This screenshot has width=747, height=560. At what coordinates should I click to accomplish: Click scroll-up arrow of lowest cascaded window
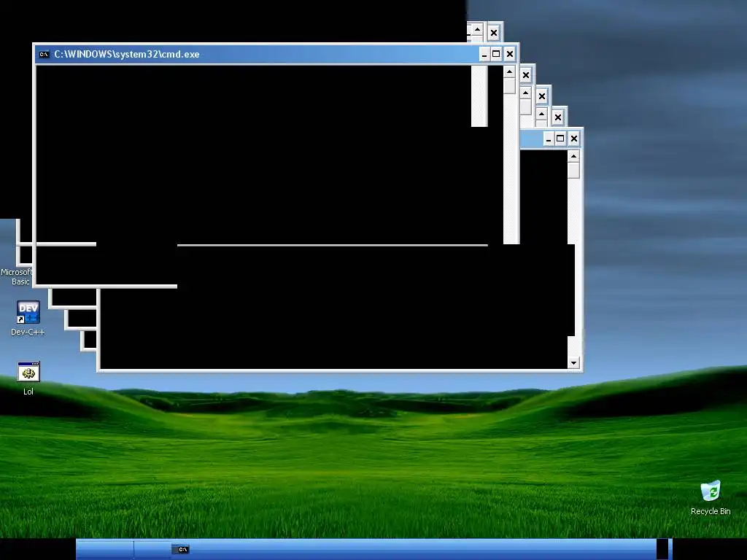pyautogui.click(x=573, y=157)
